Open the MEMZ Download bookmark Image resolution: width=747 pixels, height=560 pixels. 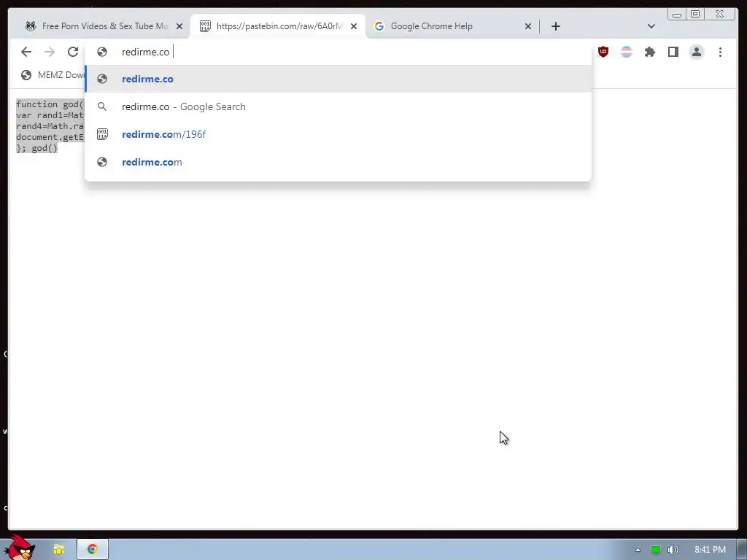53,75
